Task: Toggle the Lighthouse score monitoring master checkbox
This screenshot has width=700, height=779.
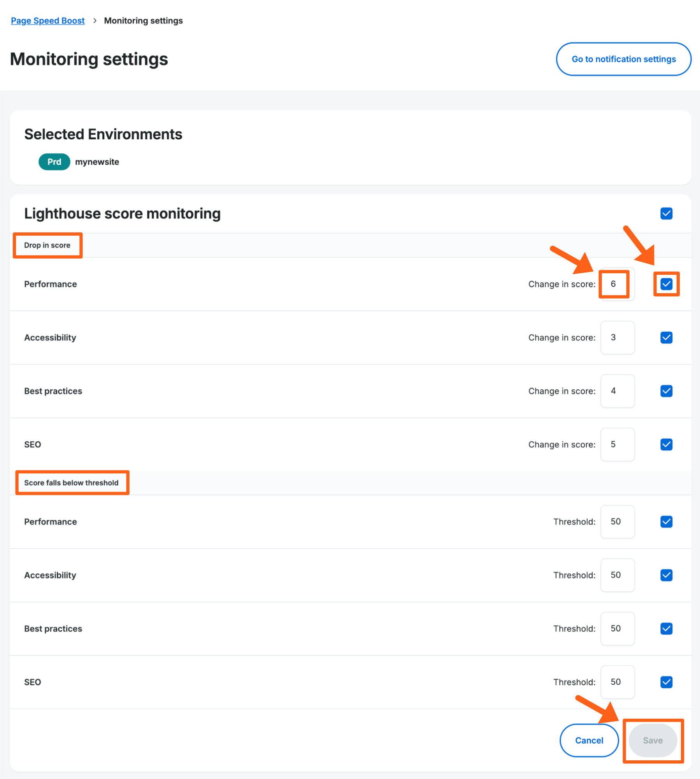Action: 666,213
